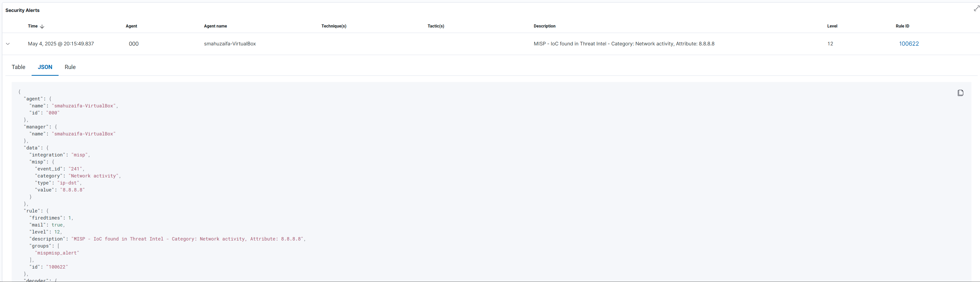The height and width of the screenshot is (282, 980).
Task: Click the timestamp May 4, 2025 @ 20:15:49.837
Action: point(61,44)
